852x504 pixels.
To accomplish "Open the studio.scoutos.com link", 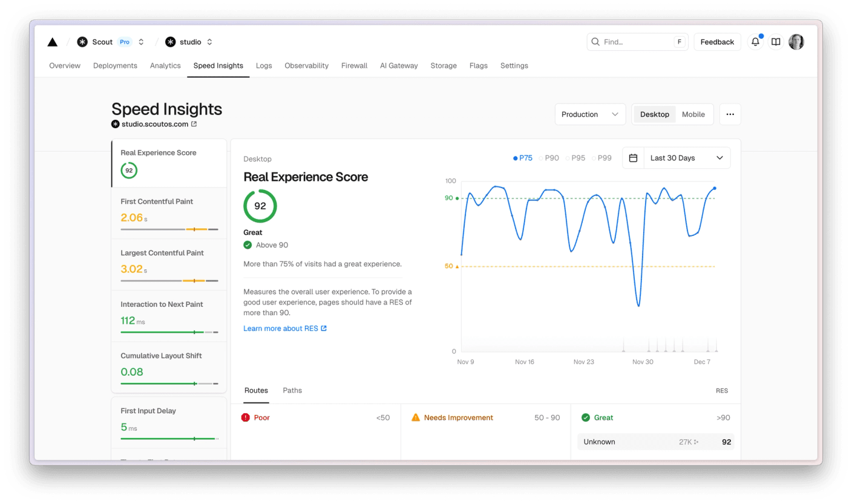I will (x=155, y=124).
